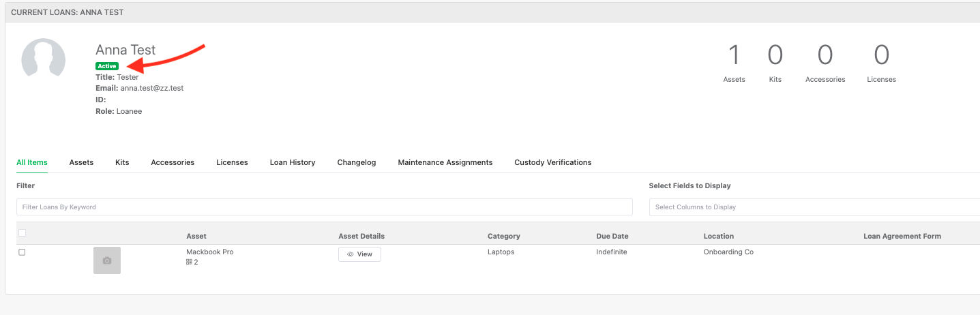Click the eye icon in the View button
This screenshot has width=980, height=315.
tap(351, 254)
